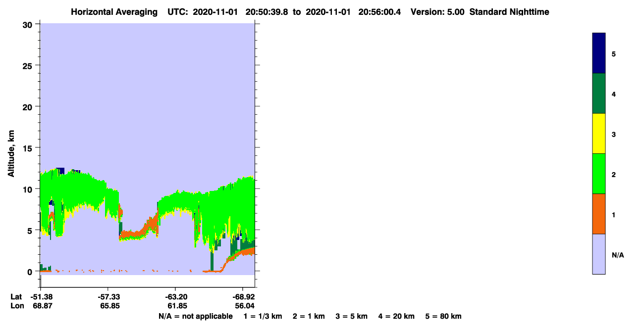The width and height of the screenshot is (644, 330).
Task: Click the legend text 'N/A = not applicable'
Action: point(195,316)
